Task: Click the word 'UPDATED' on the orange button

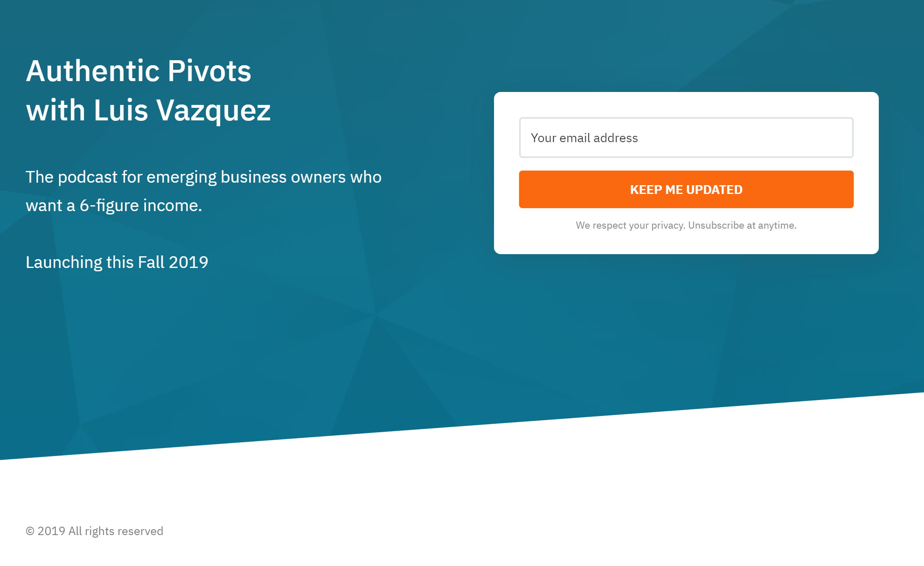Action: pyautogui.click(x=714, y=190)
